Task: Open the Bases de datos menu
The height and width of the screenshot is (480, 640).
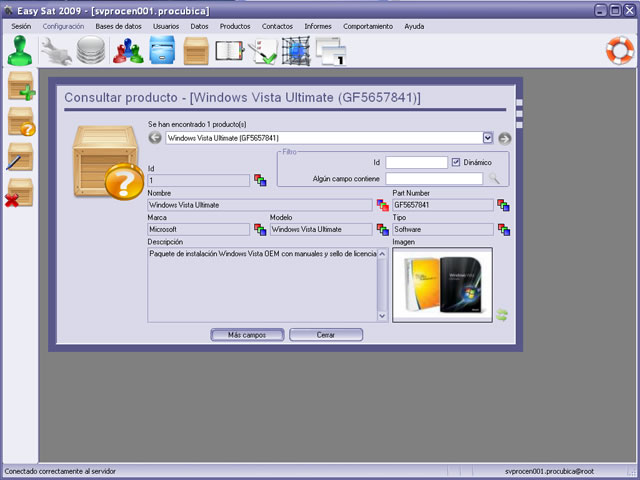Action: coord(118,26)
